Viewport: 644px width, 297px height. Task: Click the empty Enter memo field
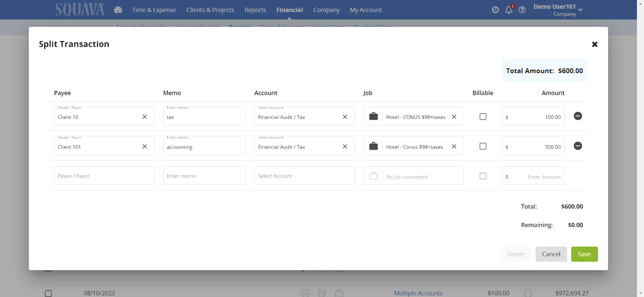click(x=204, y=176)
